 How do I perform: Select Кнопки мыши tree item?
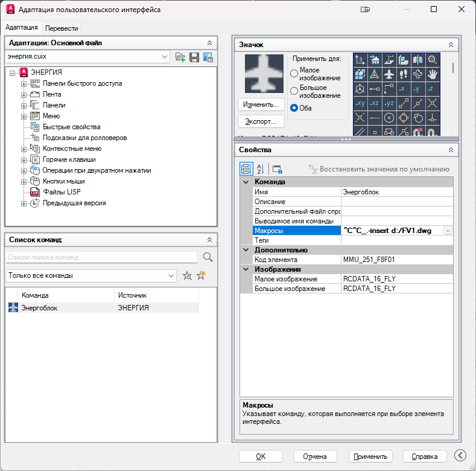pos(64,181)
